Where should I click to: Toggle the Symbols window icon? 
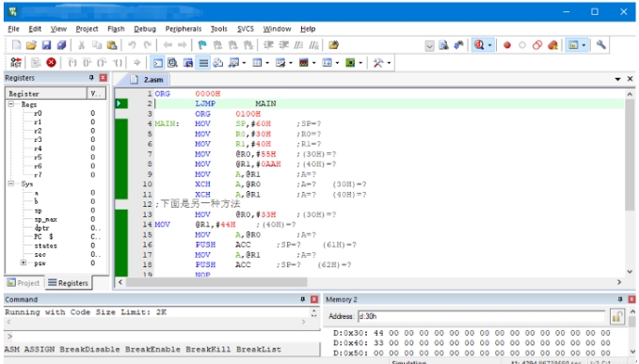click(188, 63)
